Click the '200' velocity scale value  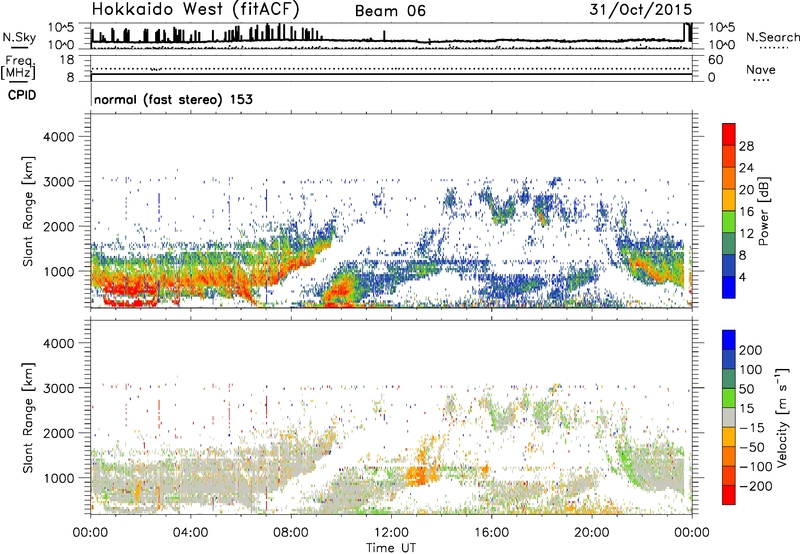751,350
